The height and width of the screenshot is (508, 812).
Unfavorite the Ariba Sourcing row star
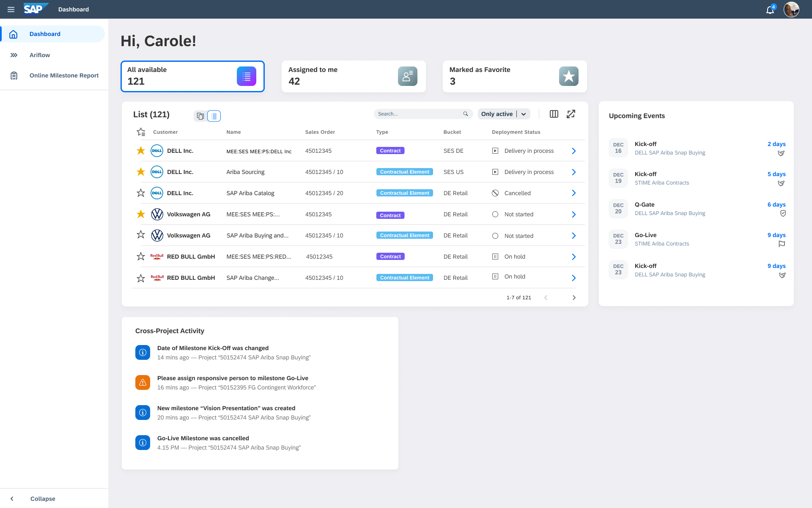tap(141, 172)
